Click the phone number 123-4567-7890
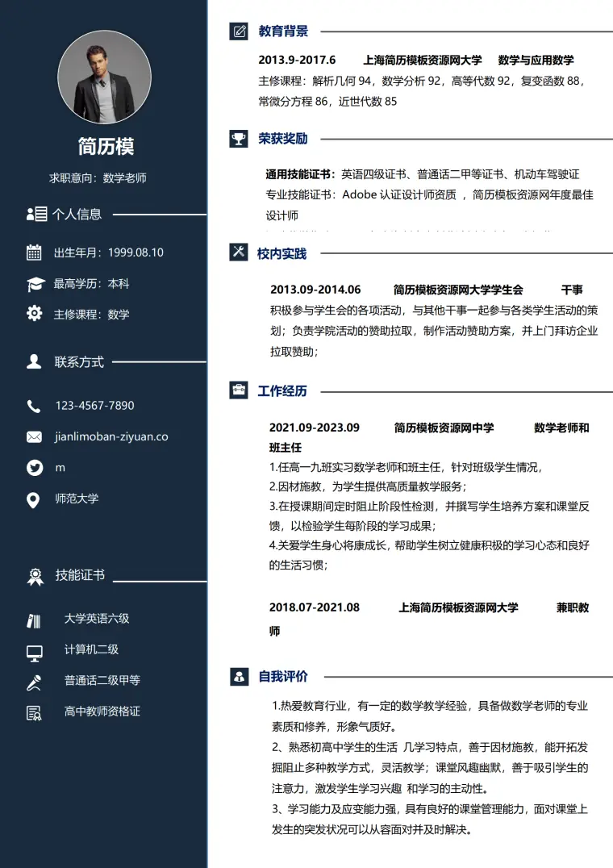Image resolution: width=613 pixels, height=868 pixels. tap(94, 406)
